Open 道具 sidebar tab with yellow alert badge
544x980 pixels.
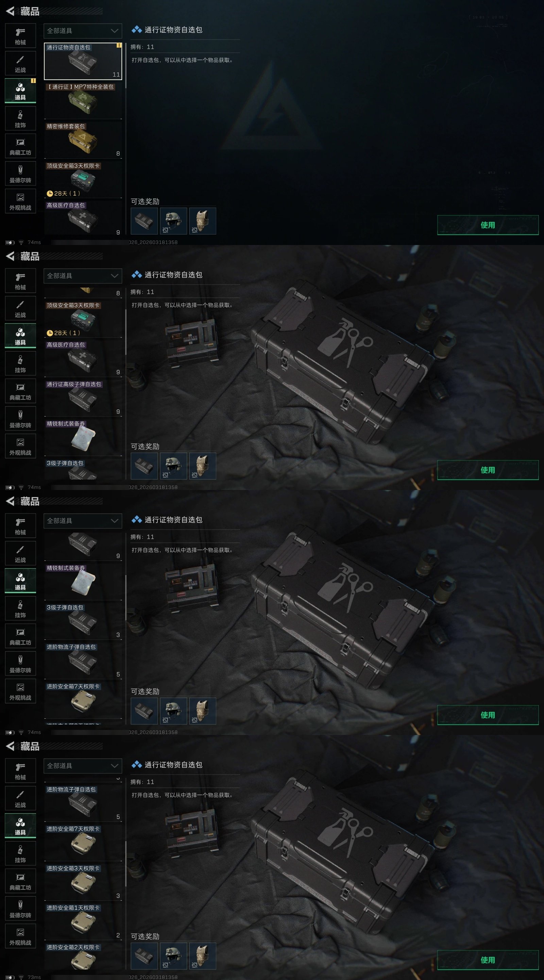tap(20, 91)
